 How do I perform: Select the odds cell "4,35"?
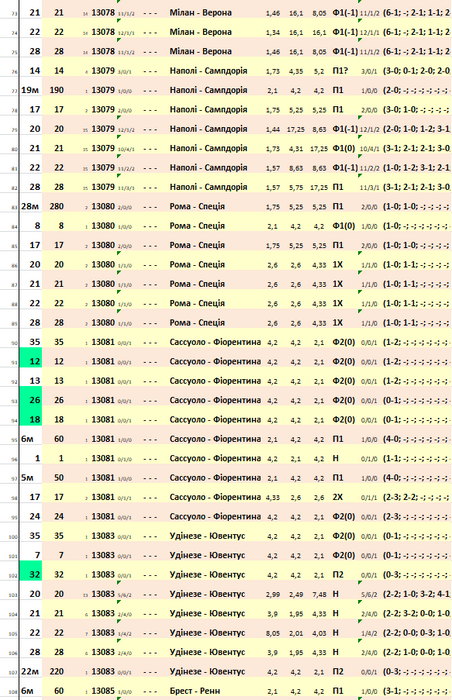pyautogui.click(x=296, y=71)
